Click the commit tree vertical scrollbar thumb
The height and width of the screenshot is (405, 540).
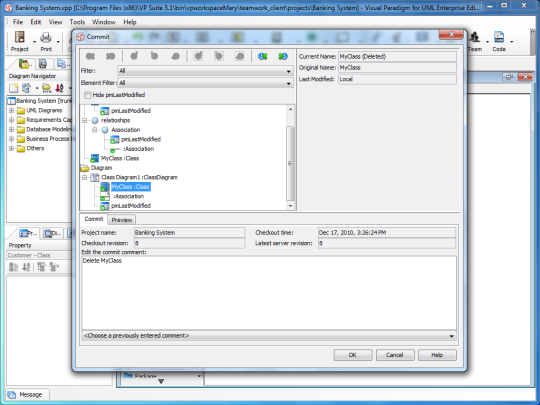coord(290,163)
